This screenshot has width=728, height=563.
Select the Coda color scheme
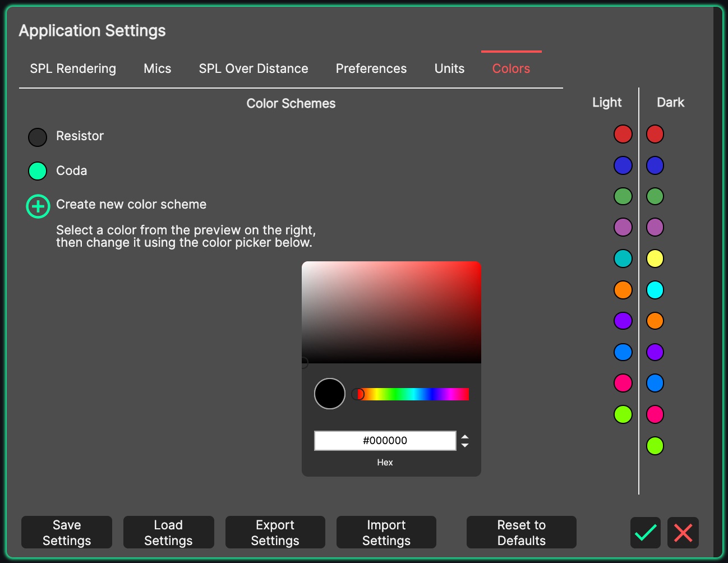[x=38, y=171]
